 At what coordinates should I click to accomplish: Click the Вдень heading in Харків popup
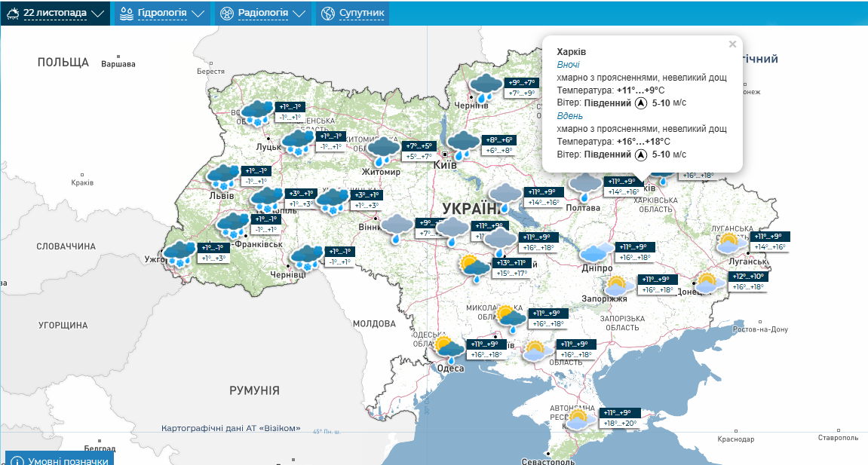[x=569, y=116]
